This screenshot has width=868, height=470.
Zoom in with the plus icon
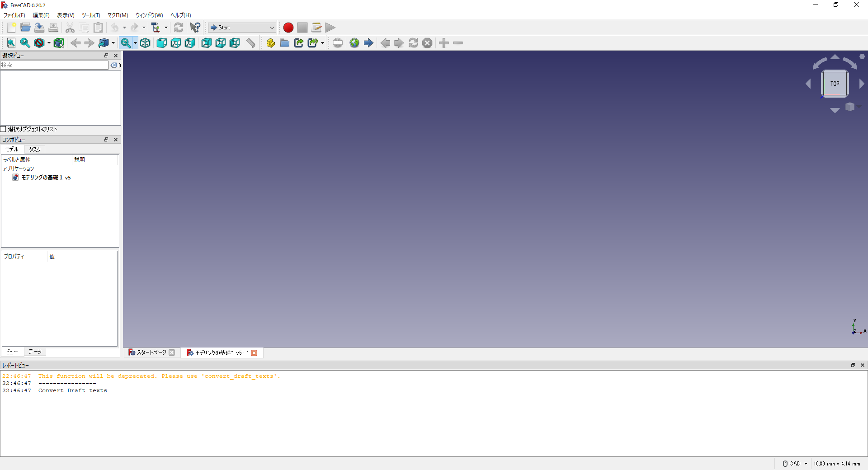444,43
